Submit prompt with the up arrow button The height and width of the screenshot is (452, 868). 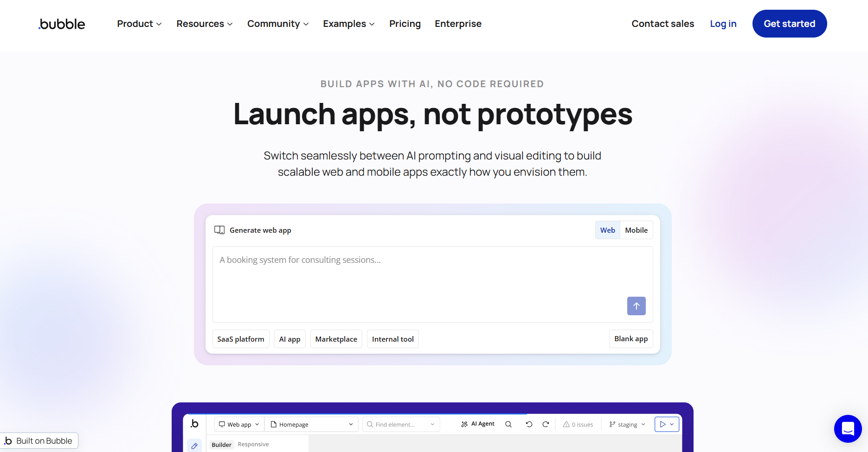click(636, 306)
